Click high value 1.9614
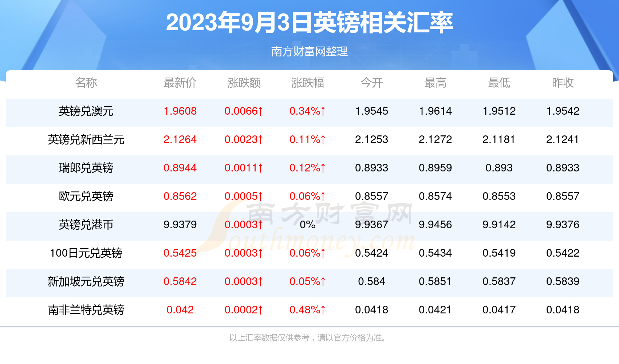Image resolution: width=619 pixels, height=364 pixels. [435, 111]
